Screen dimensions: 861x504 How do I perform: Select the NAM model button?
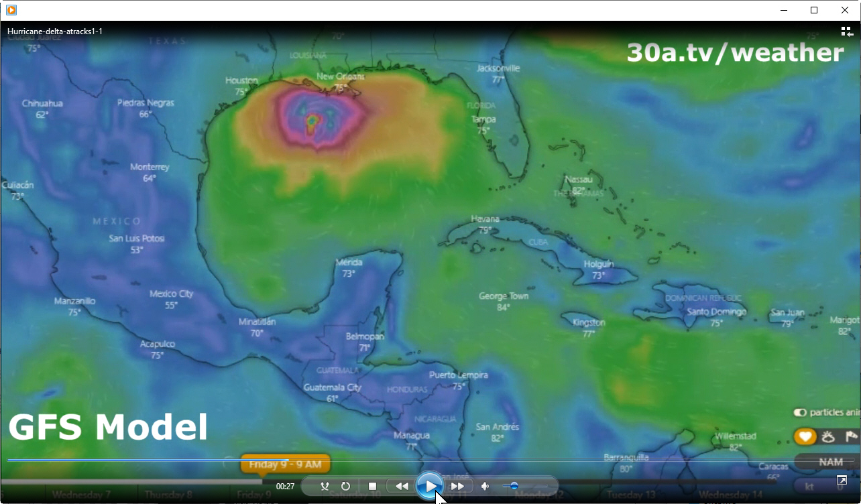click(830, 462)
